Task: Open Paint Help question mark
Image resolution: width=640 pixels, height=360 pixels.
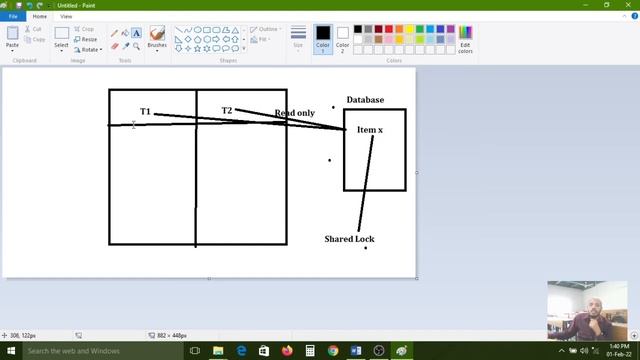Action: pos(635,16)
